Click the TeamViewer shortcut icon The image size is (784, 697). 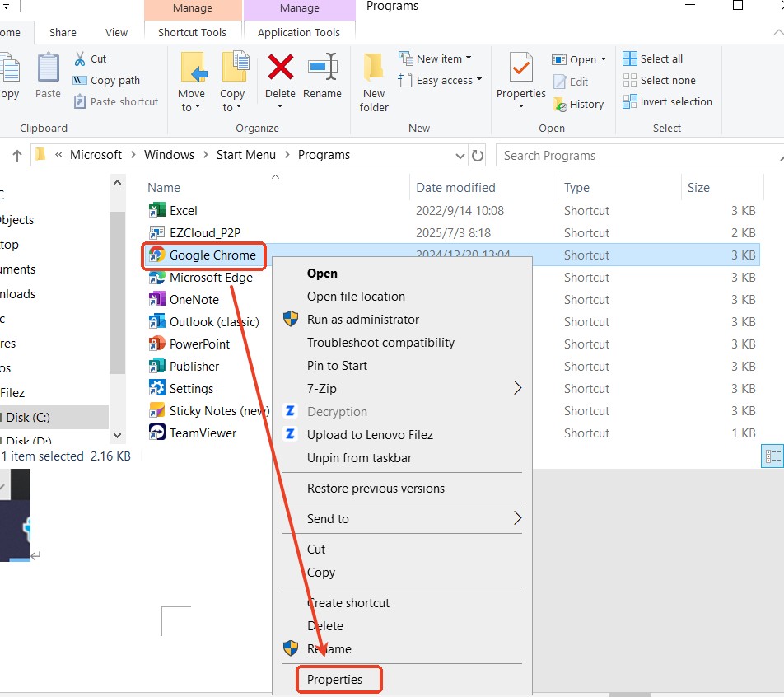(x=157, y=433)
